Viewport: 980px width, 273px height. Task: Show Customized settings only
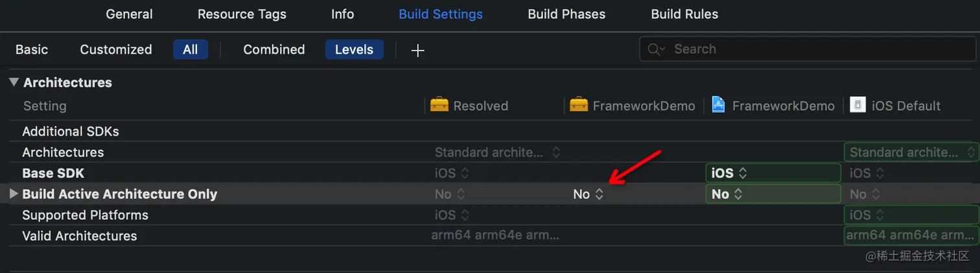tap(116, 49)
